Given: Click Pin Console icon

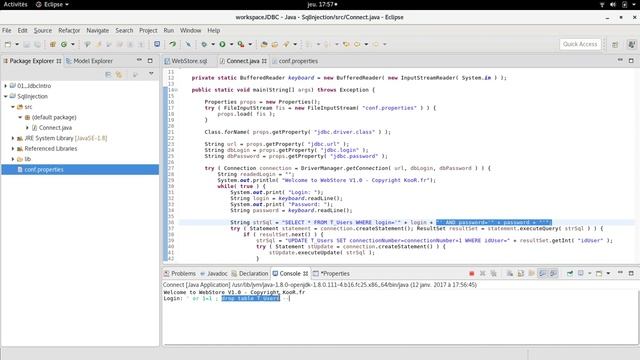Looking at the screenshot, I should (x=570, y=273).
